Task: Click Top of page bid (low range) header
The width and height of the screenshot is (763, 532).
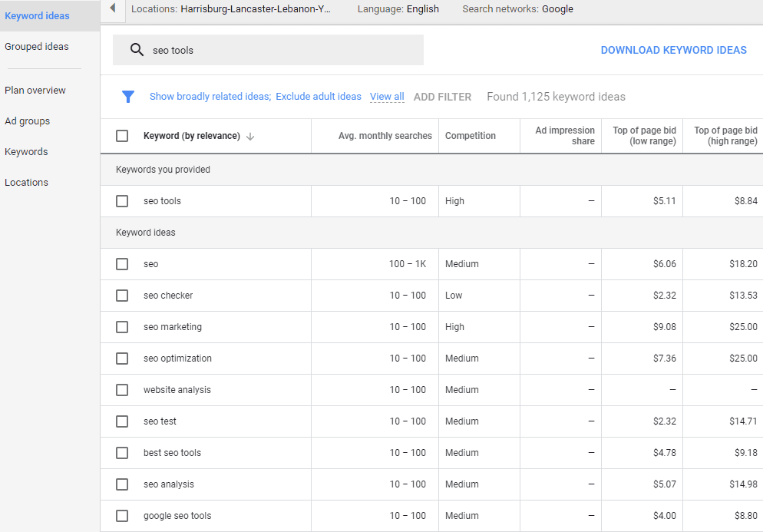Action: (x=644, y=136)
